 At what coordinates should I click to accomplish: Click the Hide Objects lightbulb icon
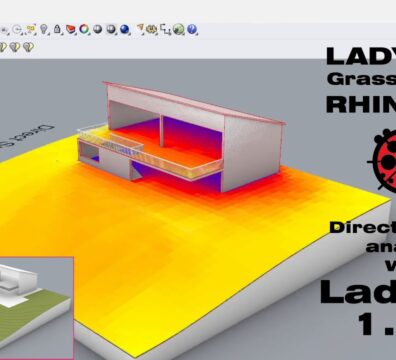[x=44, y=29]
